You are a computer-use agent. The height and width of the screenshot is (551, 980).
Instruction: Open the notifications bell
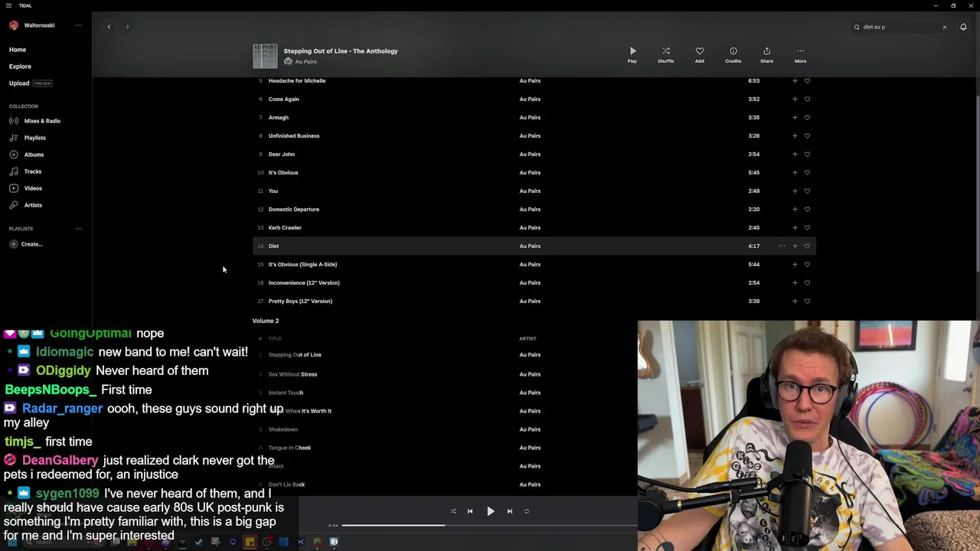click(x=963, y=27)
